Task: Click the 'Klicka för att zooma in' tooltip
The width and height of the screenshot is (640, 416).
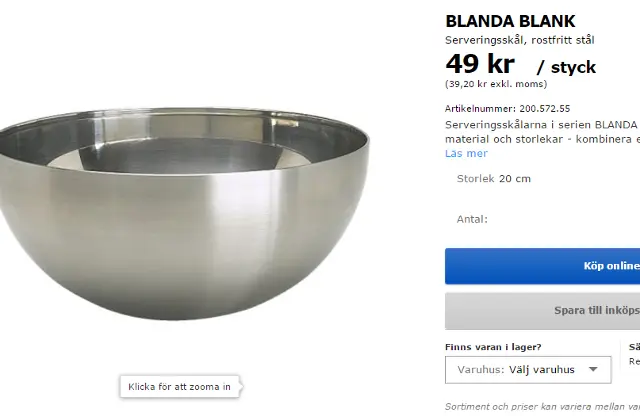Action: (180, 386)
